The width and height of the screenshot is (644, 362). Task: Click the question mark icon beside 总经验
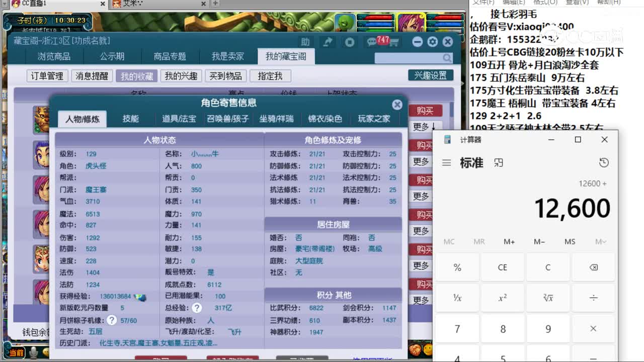(197, 307)
